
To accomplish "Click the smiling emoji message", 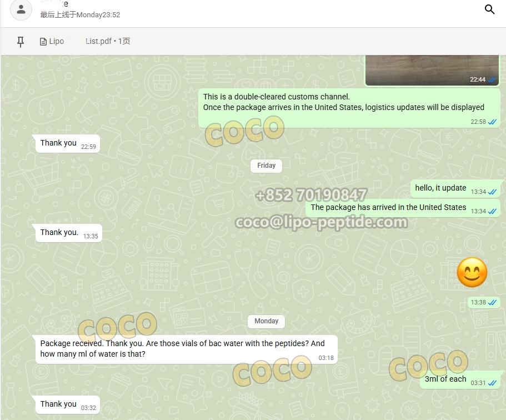I will 472,272.
